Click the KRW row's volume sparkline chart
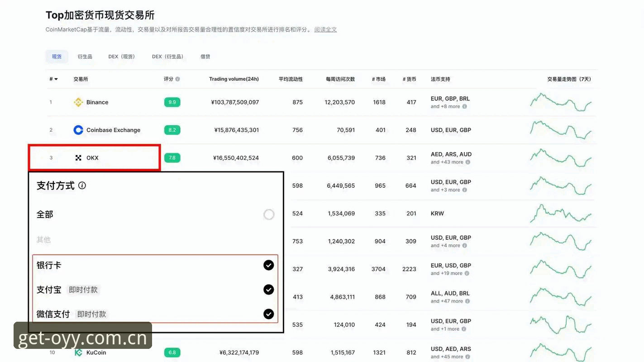Screen dimensions: 644x362 (561, 214)
